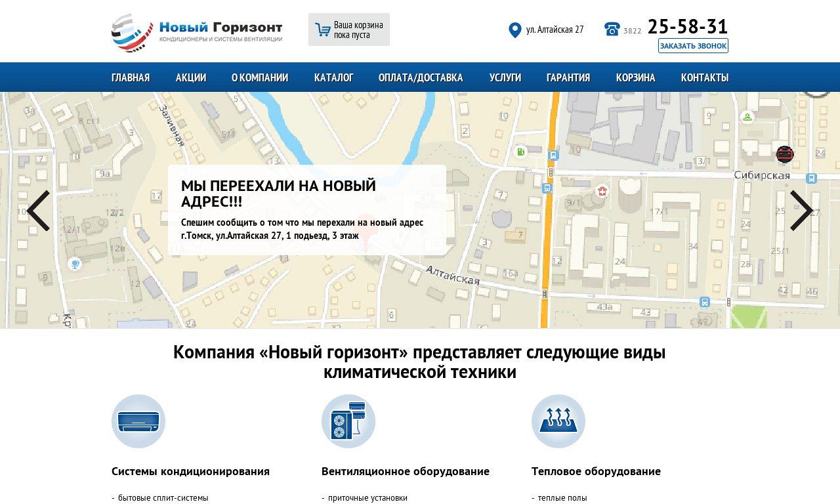
Task: Open the КАТАЛОГ menu
Action: [x=333, y=77]
